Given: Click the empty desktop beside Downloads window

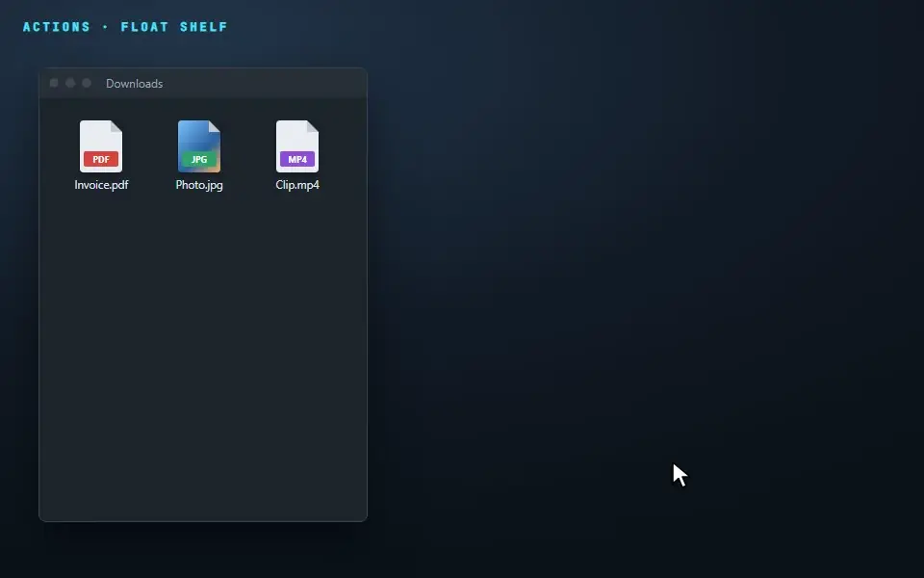Looking at the screenshot, I should [x=589, y=266].
